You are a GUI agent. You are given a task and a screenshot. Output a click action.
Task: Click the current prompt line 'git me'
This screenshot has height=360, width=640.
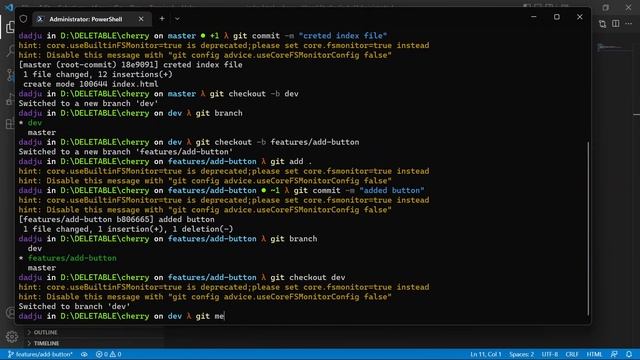(x=121, y=316)
